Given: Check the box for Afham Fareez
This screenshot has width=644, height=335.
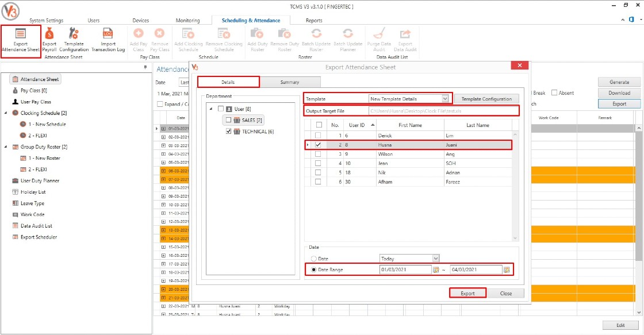Looking at the screenshot, I should [318, 182].
